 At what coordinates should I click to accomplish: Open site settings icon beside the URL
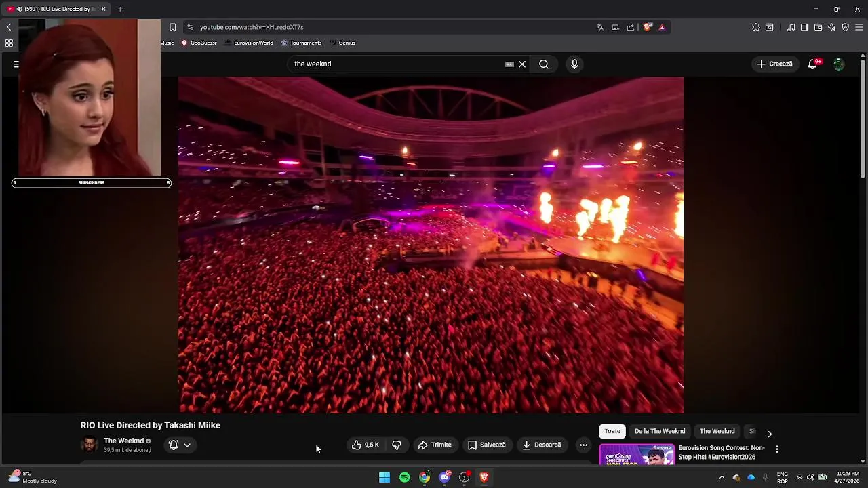[190, 27]
